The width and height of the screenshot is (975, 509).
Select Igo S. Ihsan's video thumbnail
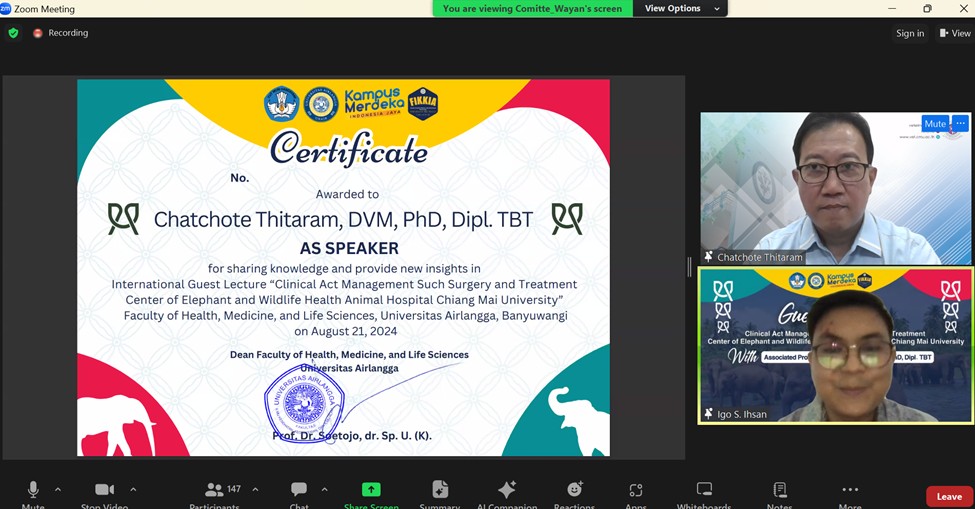pyautogui.click(x=835, y=346)
